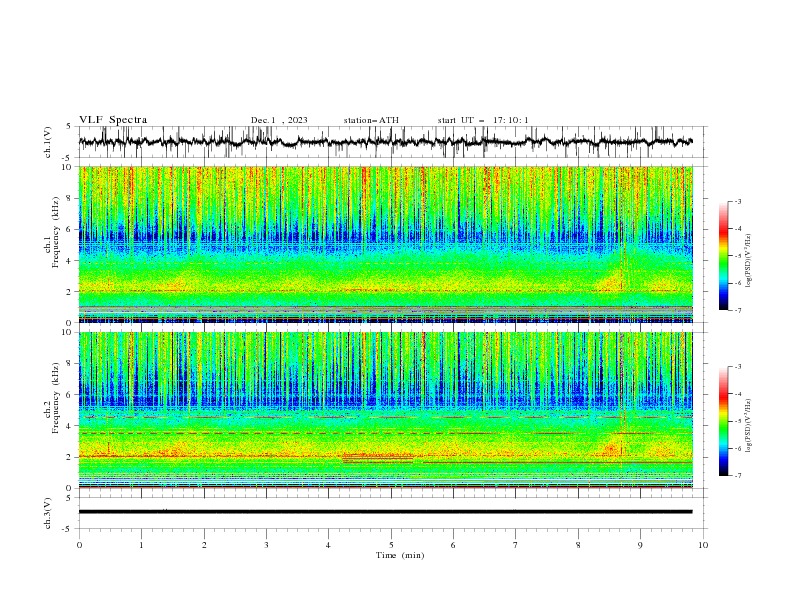This screenshot has width=792, height=612.
Task: Click inside the ch.1 spectrogram panel
Action: [x=385, y=244]
